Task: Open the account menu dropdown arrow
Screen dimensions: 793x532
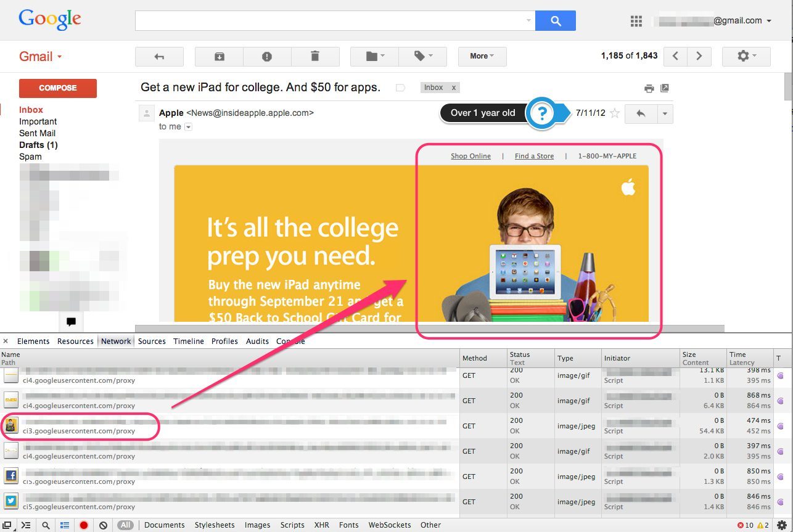Action: (769, 21)
